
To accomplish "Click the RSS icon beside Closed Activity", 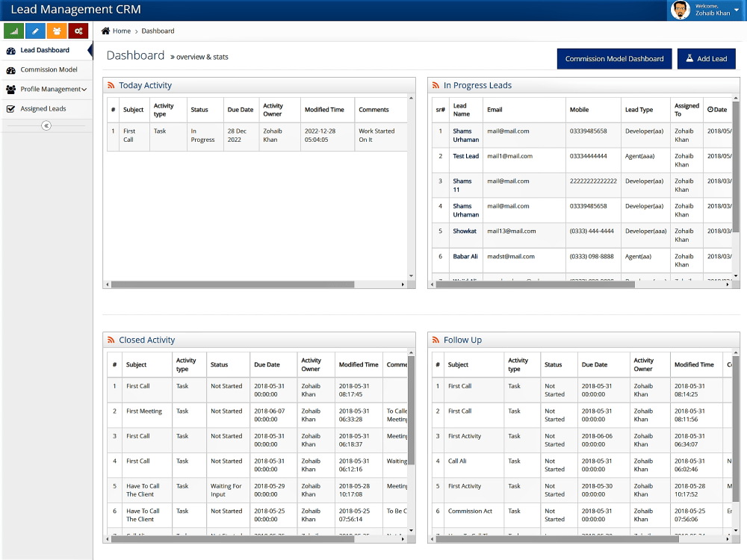I will pos(111,340).
